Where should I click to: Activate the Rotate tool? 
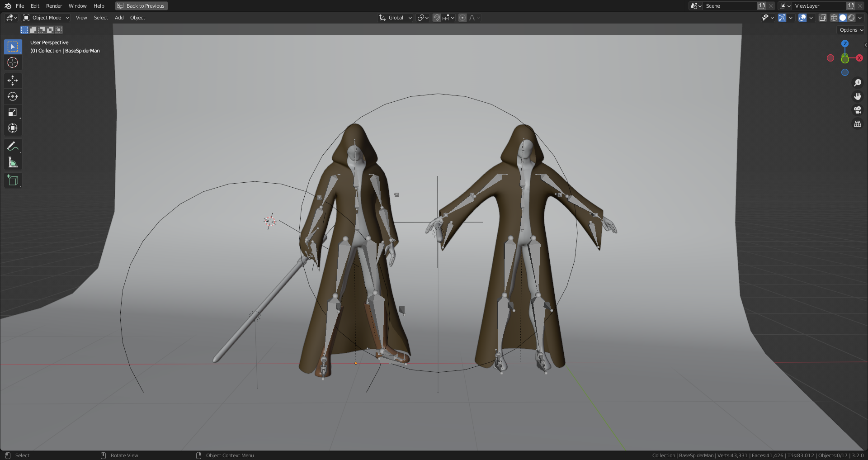point(13,96)
